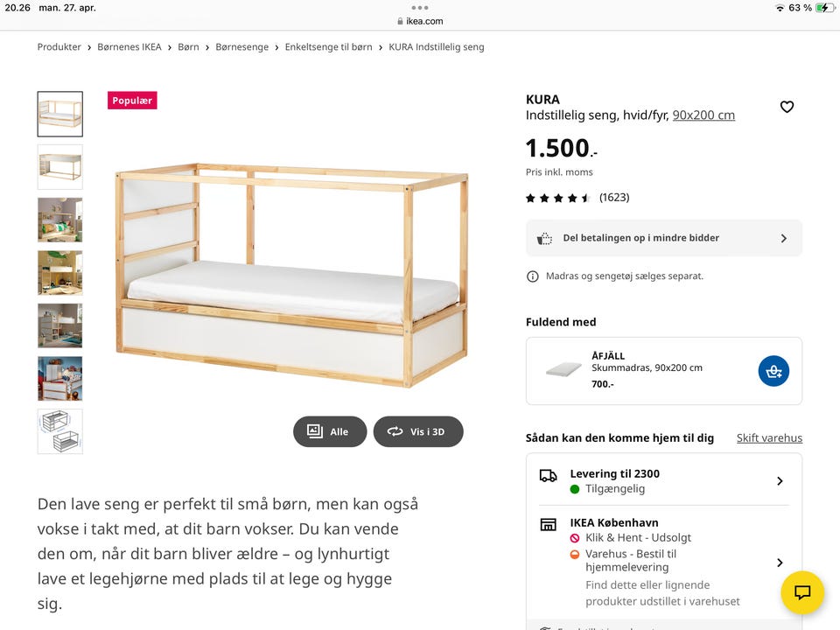The width and height of the screenshot is (840, 630).
Task: Open all images with Alle button
Action: (x=330, y=431)
